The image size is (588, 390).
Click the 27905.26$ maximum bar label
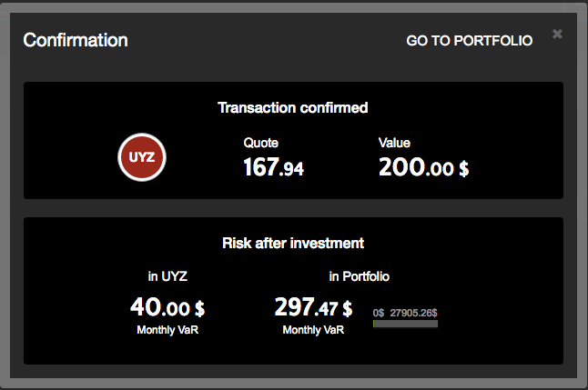point(413,313)
